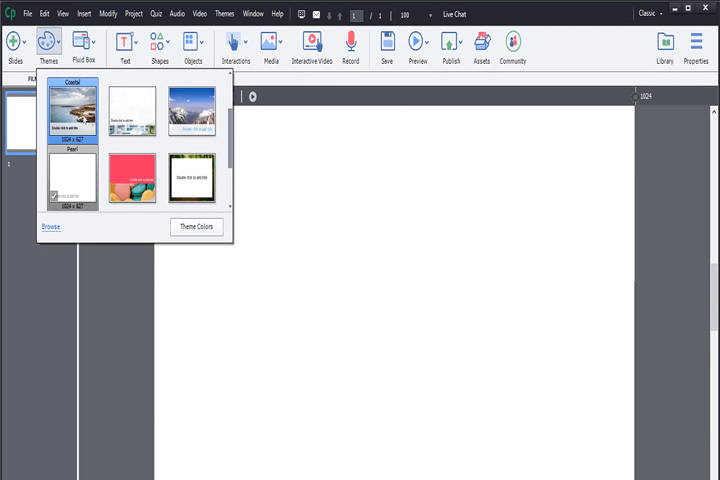The height and width of the screenshot is (480, 720).
Task: Expand the Preview dropdown arrow
Action: coord(427,42)
